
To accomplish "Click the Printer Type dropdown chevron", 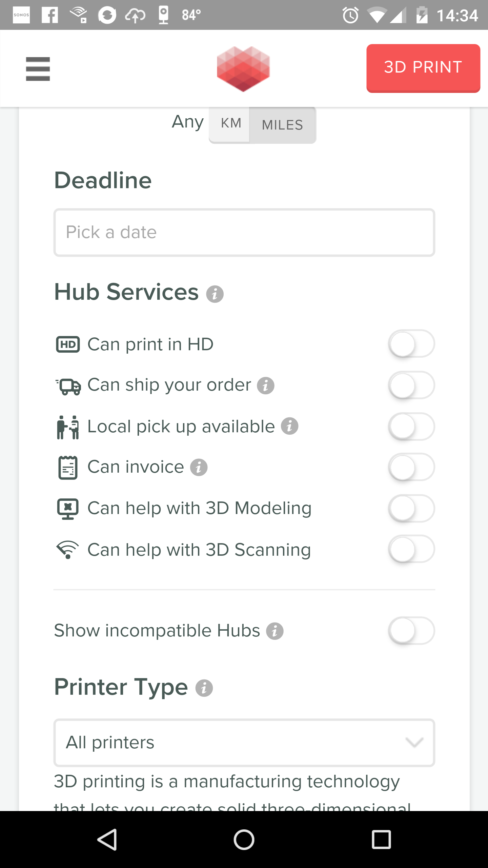I will [x=414, y=743].
